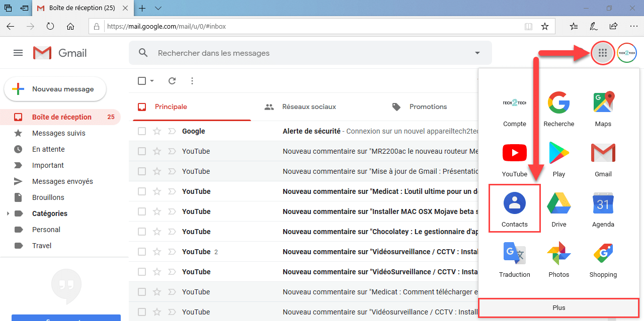Click Plus to show more apps
644x321 pixels.
click(559, 308)
